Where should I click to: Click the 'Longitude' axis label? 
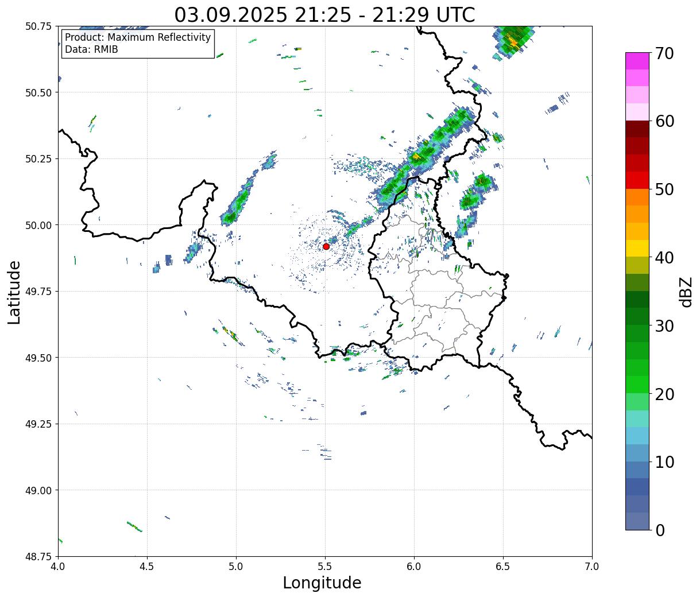[322, 583]
